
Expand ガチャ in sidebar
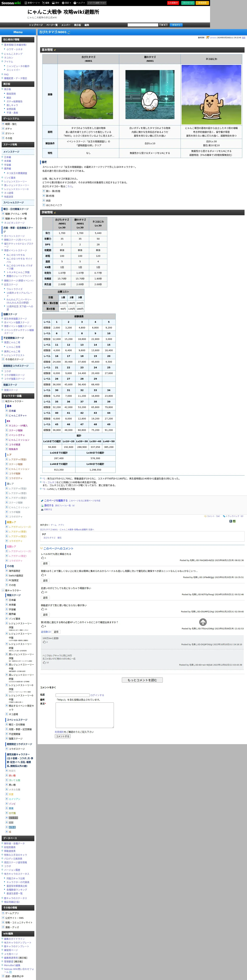click(x=3, y=129)
